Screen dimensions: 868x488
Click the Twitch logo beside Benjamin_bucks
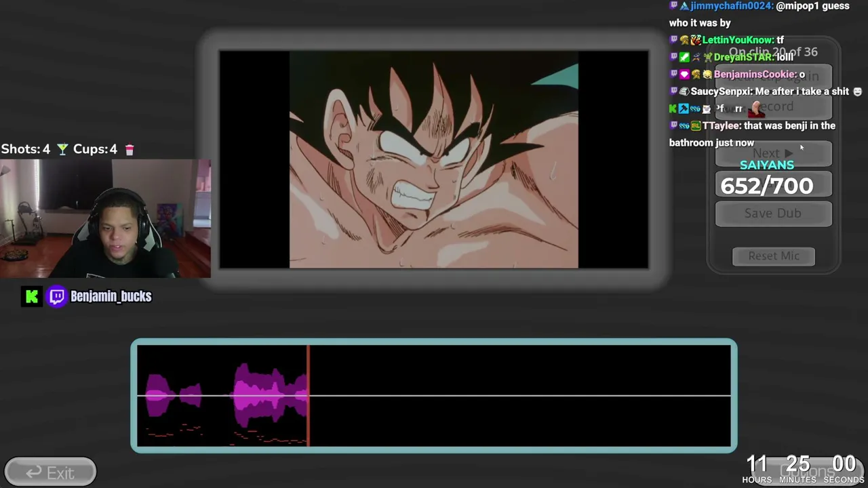57,296
